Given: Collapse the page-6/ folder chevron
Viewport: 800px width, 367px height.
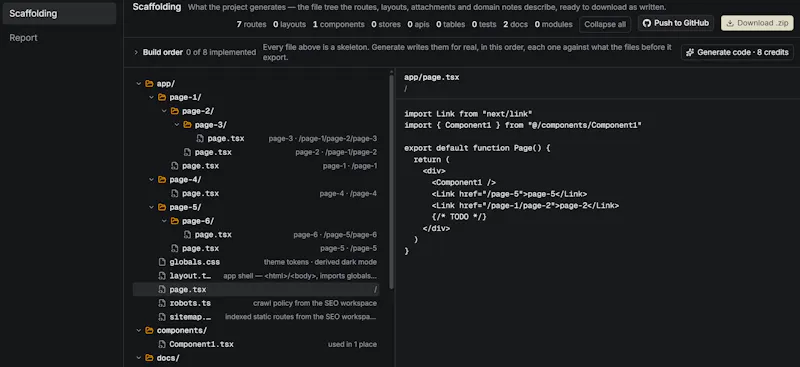Looking at the screenshot, I should (164, 221).
